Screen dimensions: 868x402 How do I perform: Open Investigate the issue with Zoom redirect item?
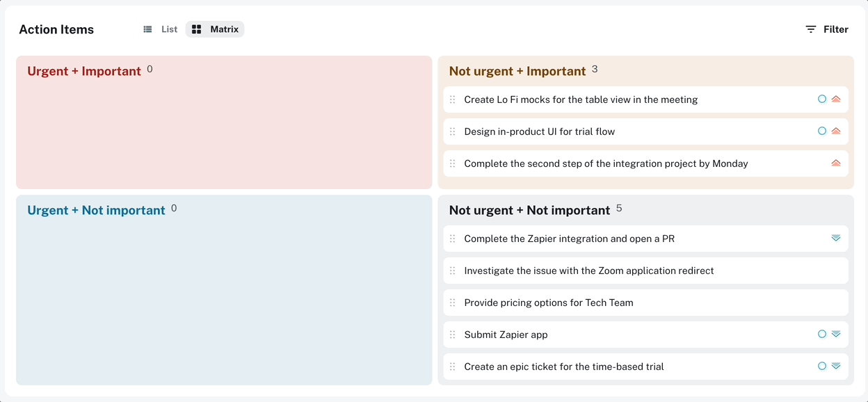pos(645,271)
